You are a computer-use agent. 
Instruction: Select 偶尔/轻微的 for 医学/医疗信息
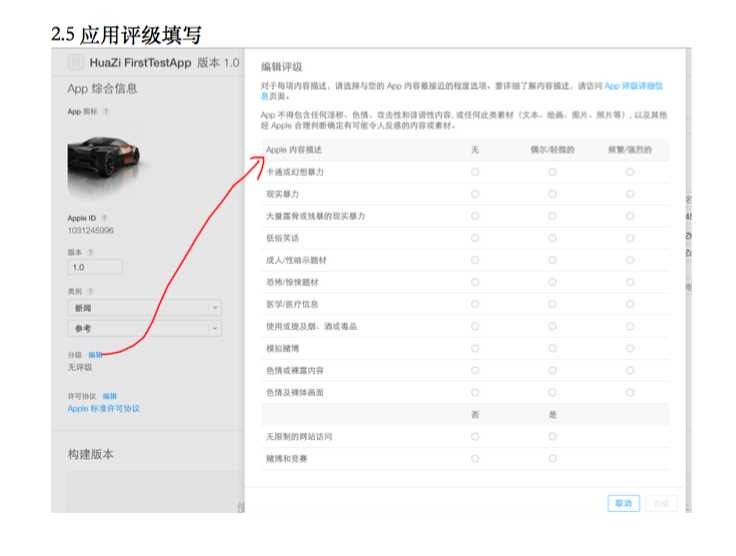552,305
